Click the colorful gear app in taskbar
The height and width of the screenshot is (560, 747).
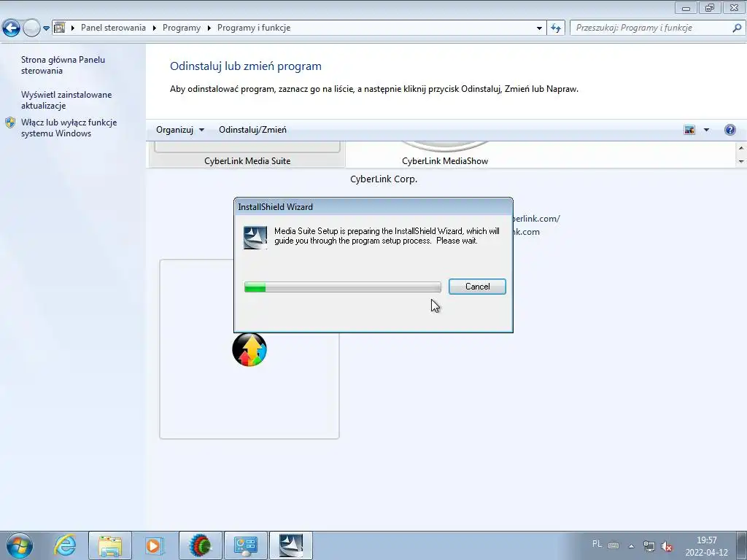(201, 545)
